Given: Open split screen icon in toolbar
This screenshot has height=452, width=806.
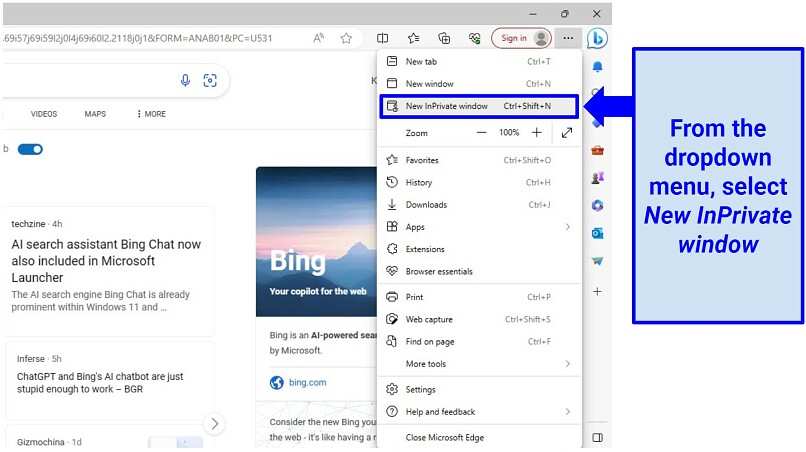Looking at the screenshot, I should 383,38.
